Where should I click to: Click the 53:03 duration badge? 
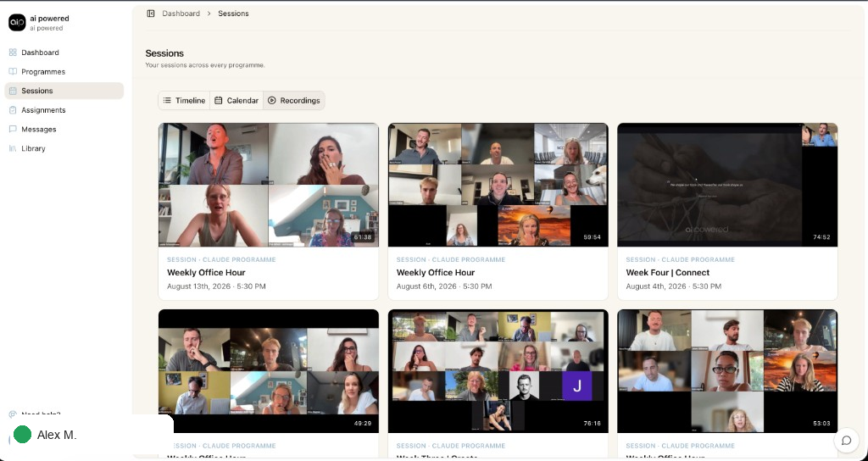coord(821,423)
